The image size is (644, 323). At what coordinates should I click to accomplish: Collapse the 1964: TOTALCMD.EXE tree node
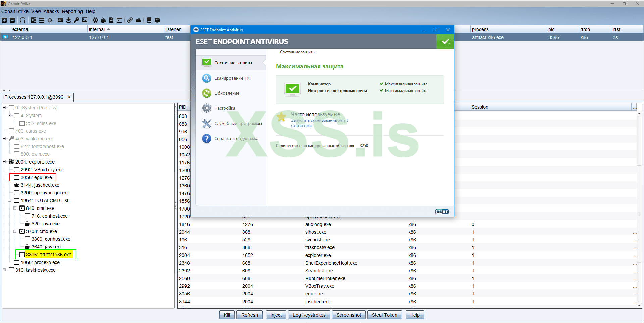coord(10,200)
